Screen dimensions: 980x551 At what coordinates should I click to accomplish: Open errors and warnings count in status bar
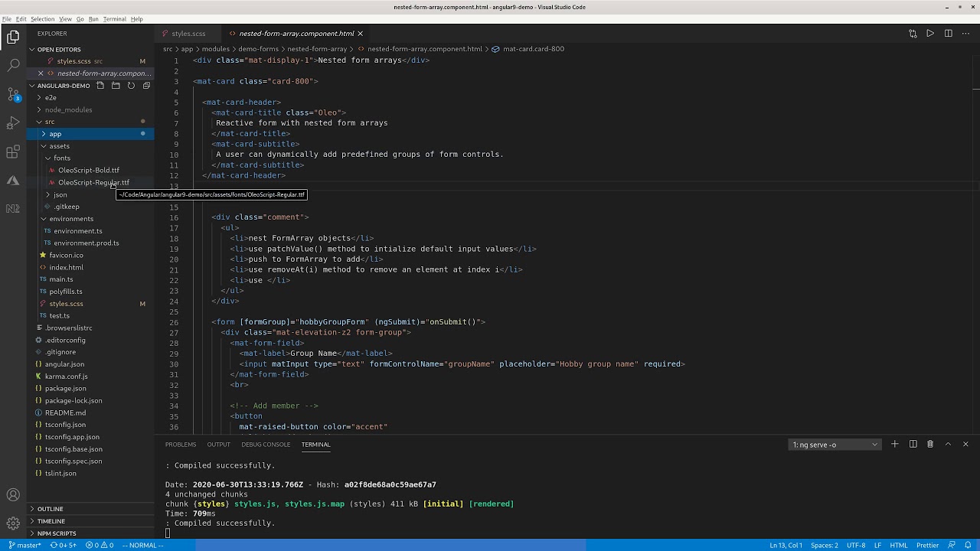[100, 546]
